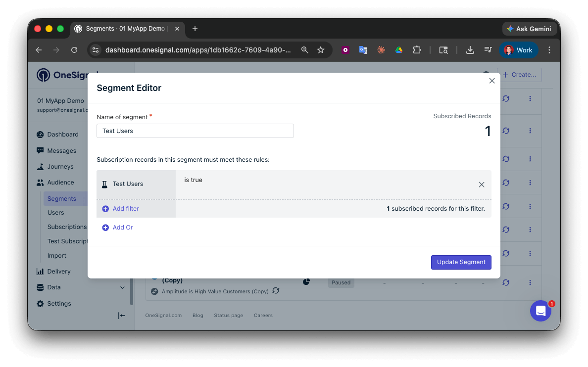Viewport: 588px width, 367px height.
Task: Open Journeys using its sidebar icon
Action: [40, 166]
